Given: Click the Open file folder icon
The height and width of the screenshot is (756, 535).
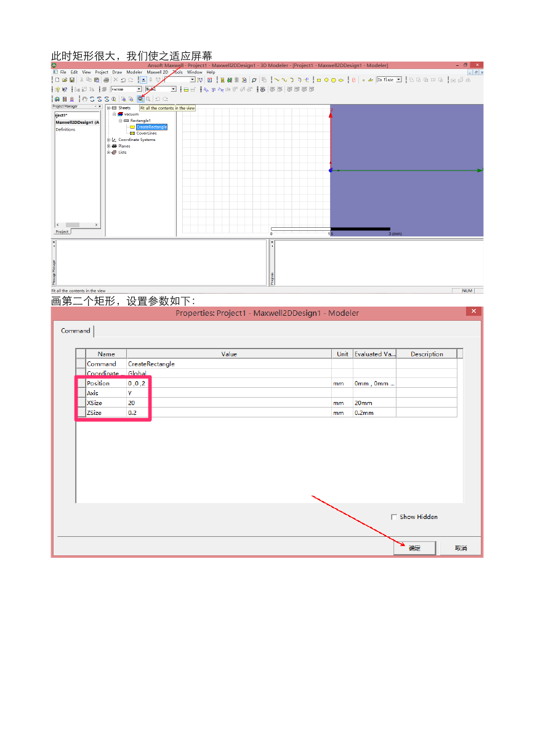Looking at the screenshot, I should (x=65, y=79).
